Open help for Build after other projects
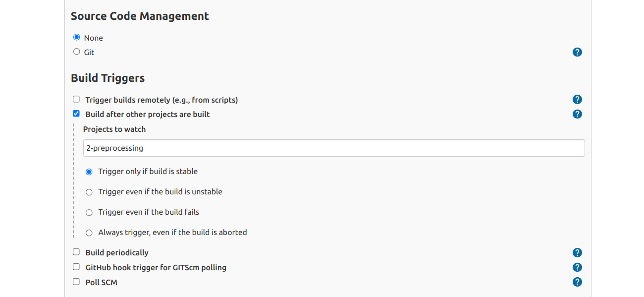The height and width of the screenshot is (297, 644). point(577,114)
